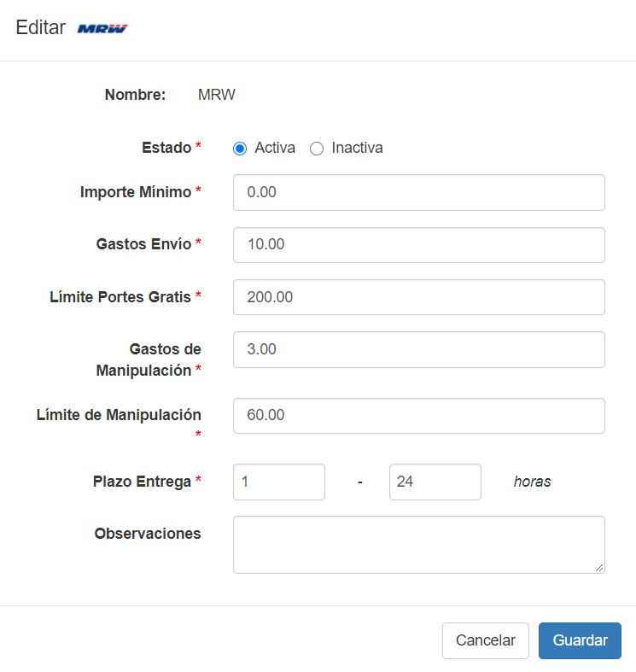This screenshot has height=672, width=636.
Task: Click the Límite Portes Gratis input
Action: click(418, 297)
